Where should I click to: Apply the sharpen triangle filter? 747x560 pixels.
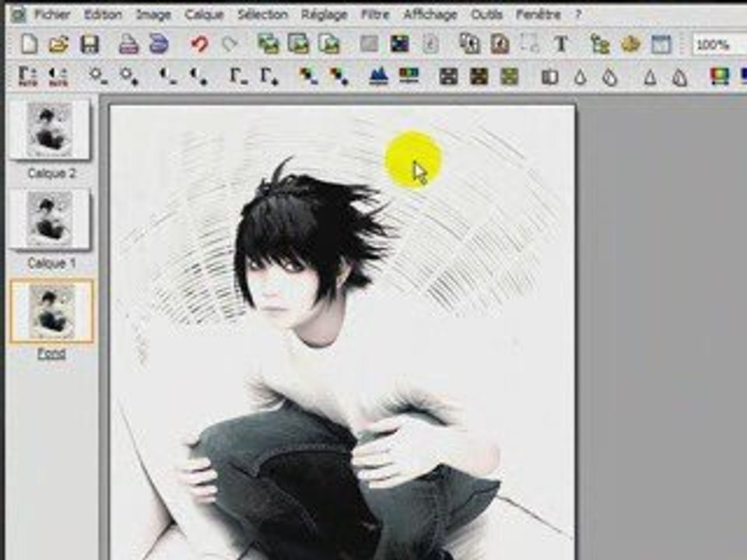click(651, 76)
